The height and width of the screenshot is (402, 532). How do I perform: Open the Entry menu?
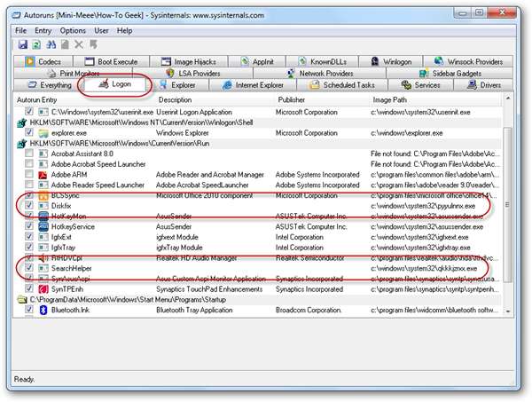[x=44, y=30]
